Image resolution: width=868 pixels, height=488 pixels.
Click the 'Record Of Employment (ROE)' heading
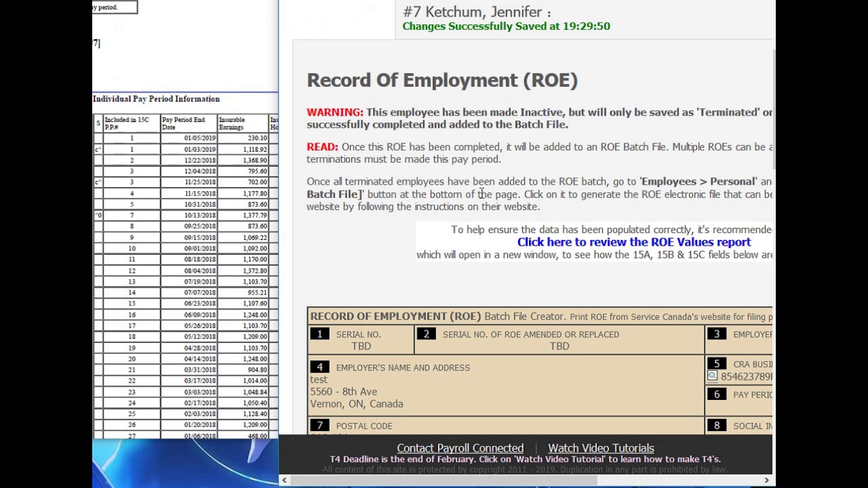pos(442,80)
